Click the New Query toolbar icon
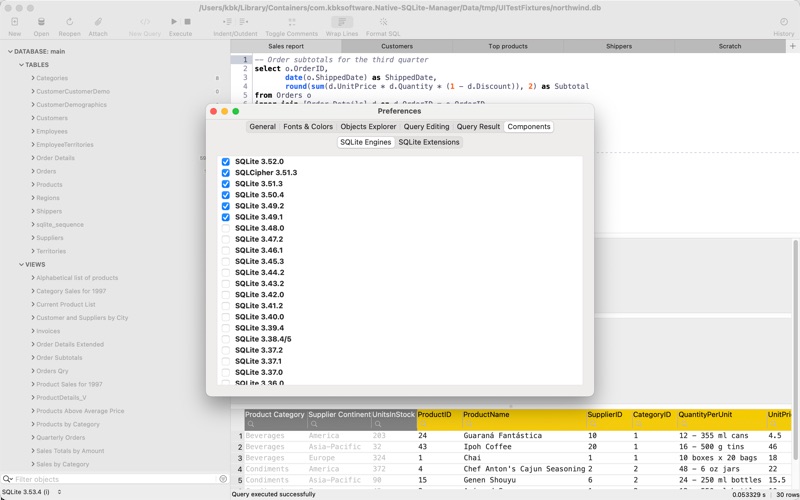Image resolution: width=800 pixels, height=500 pixels. (x=145, y=22)
